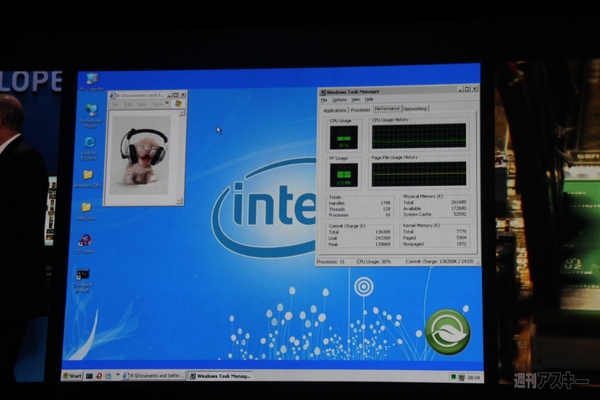Click the CPU Usage meter gauge
Image resolution: width=600 pixels, height=400 pixels.
[344, 137]
